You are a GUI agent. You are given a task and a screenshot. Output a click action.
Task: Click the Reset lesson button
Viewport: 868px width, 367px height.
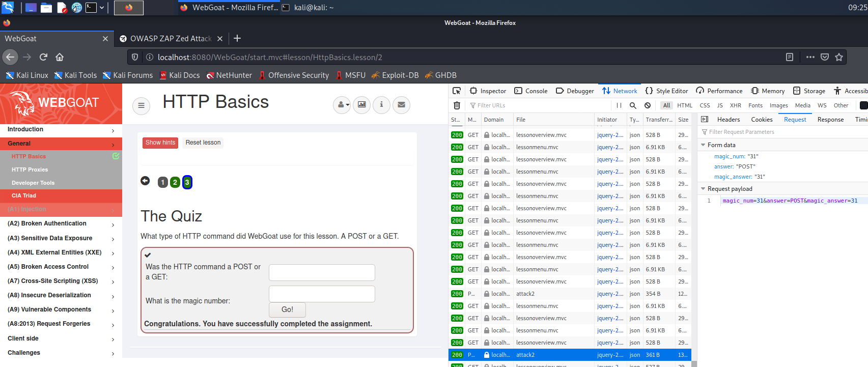[x=203, y=143]
